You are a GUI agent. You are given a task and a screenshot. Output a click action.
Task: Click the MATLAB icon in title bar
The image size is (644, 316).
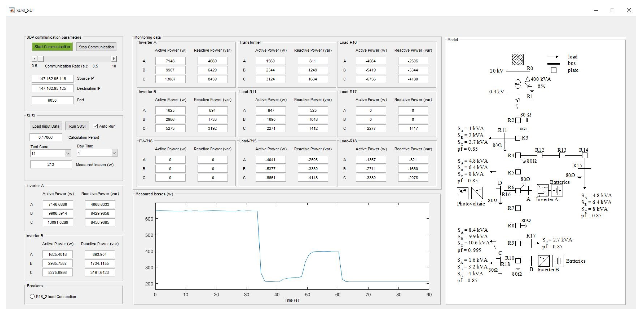[12, 10]
